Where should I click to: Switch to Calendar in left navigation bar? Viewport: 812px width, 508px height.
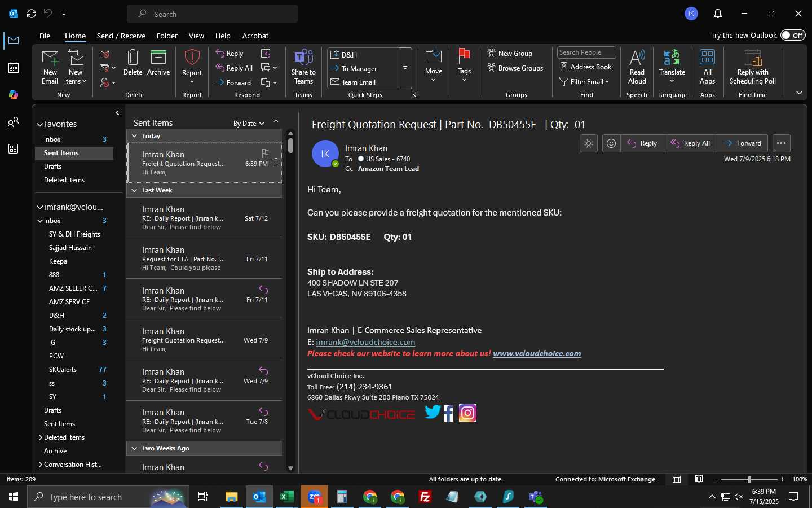click(x=14, y=68)
